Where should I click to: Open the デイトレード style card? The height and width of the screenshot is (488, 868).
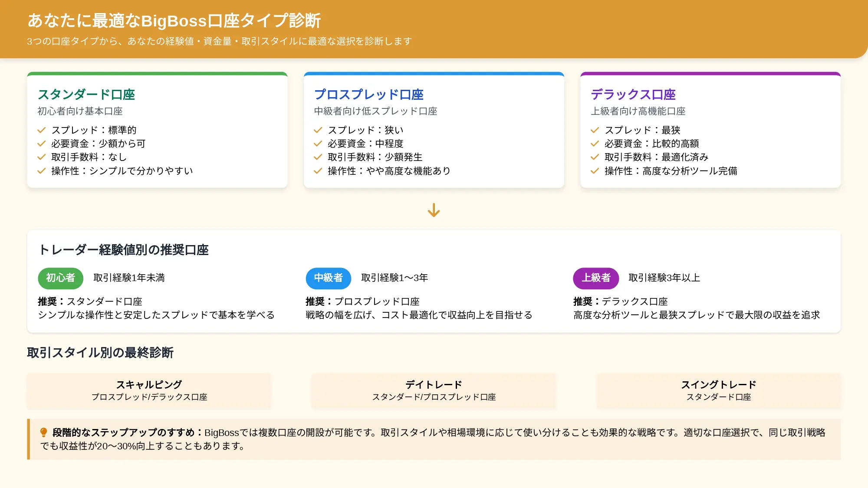coord(434,390)
